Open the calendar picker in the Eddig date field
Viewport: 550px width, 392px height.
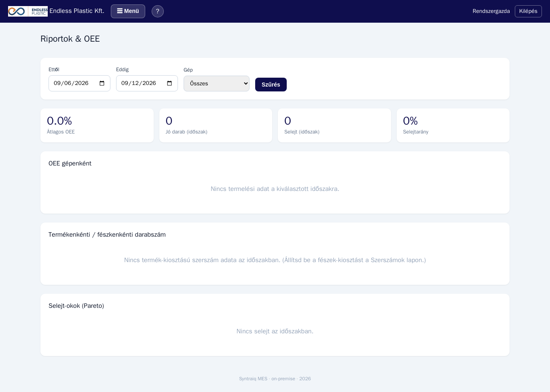pyautogui.click(x=169, y=83)
